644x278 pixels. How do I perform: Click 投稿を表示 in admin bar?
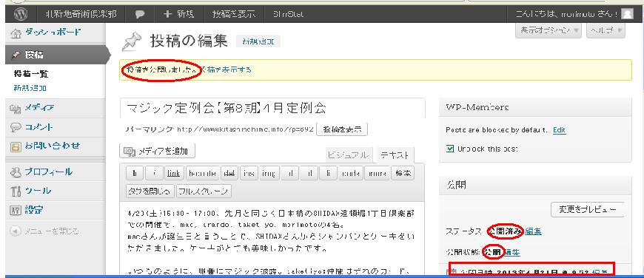(234, 14)
